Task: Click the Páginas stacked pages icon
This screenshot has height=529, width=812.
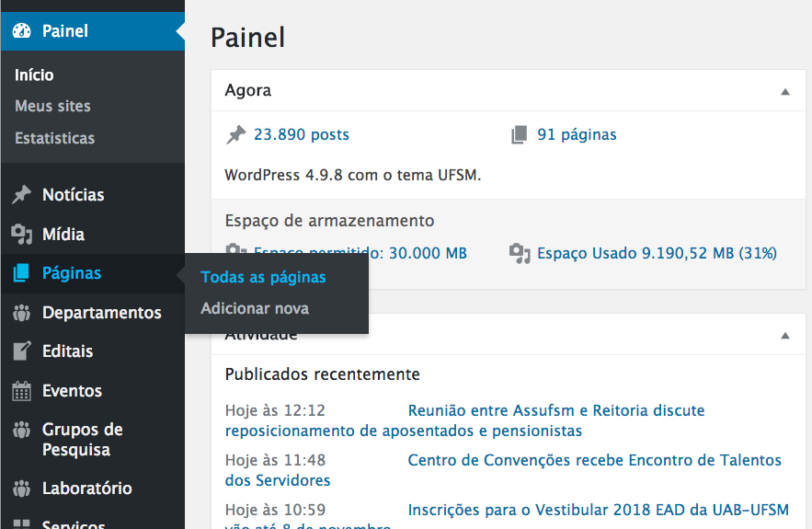Action: tap(21, 273)
